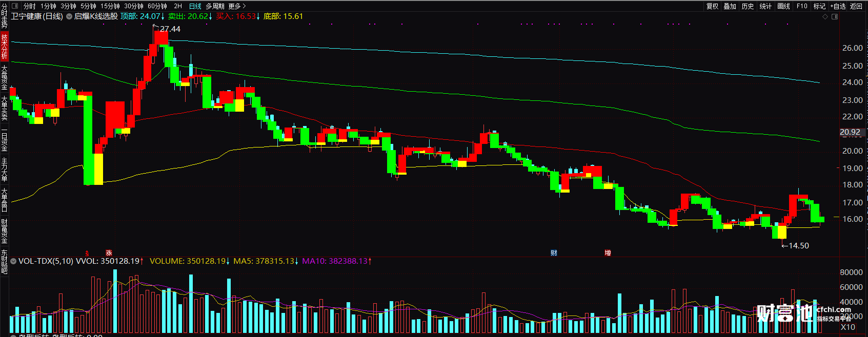Click the 标记 mark button
The width and height of the screenshot is (868, 337).
coord(819,6)
